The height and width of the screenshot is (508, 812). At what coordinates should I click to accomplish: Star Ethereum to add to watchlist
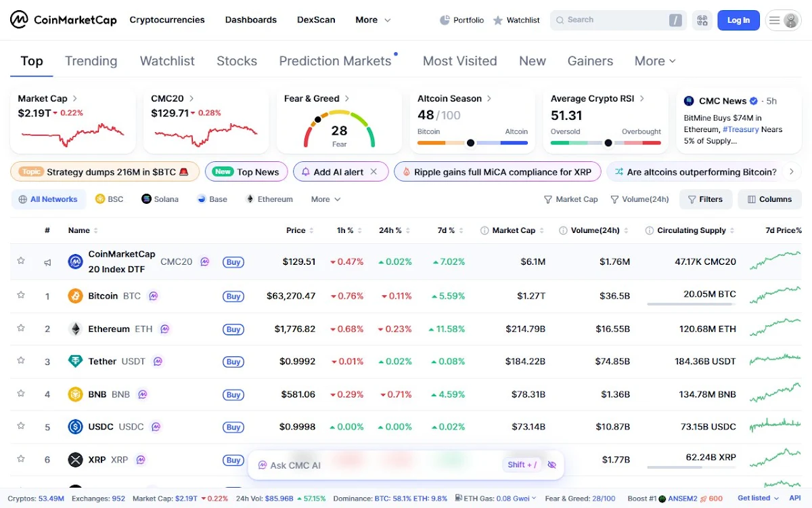pos(21,328)
